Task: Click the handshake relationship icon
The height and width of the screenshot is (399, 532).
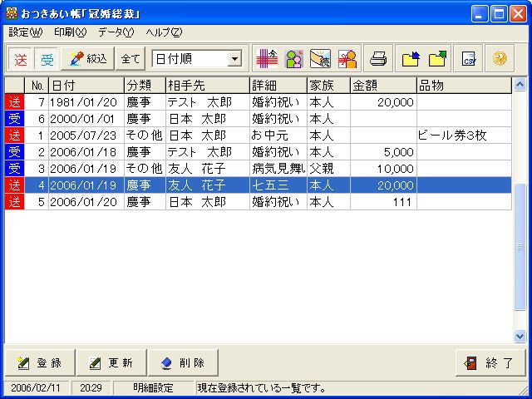Action: pyautogui.click(x=320, y=59)
